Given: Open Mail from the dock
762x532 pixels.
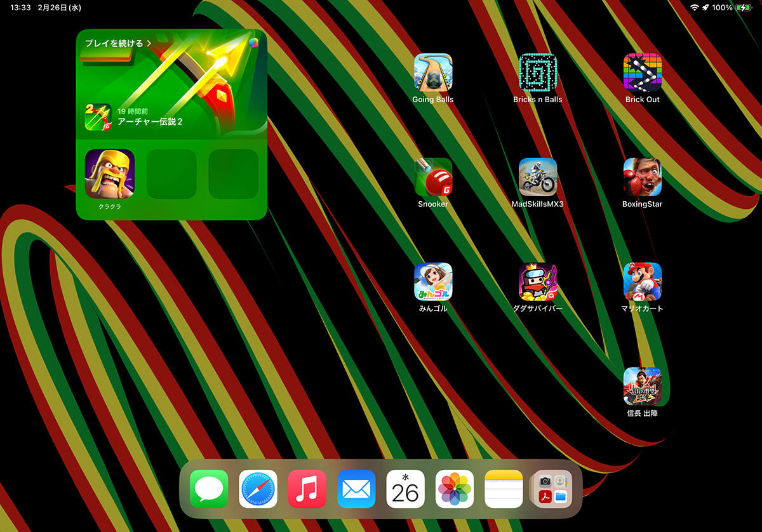Looking at the screenshot, I should click(x=356, y=489).
